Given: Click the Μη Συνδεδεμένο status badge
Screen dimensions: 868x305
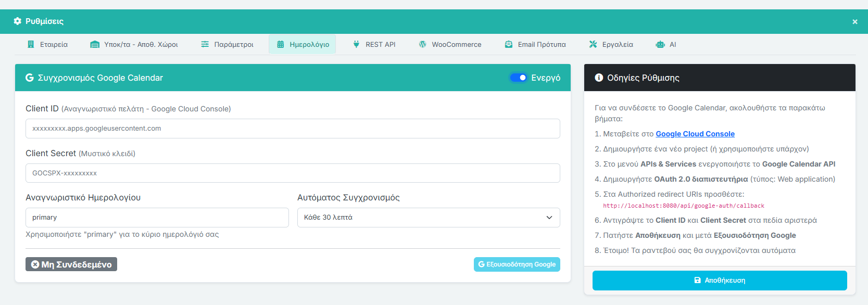Looking at the screenshot, I should [x=71, y=264].
